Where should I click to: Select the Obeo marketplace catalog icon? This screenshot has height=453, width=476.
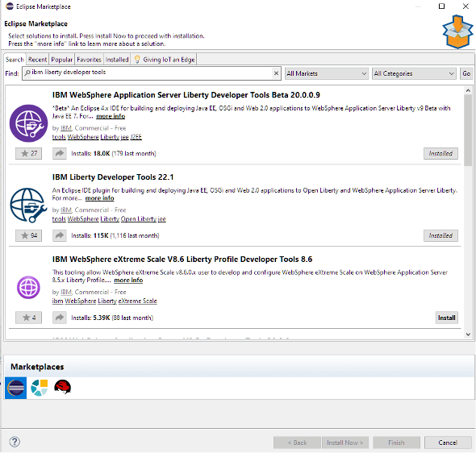pyautogui.click(x=40, y=388)
